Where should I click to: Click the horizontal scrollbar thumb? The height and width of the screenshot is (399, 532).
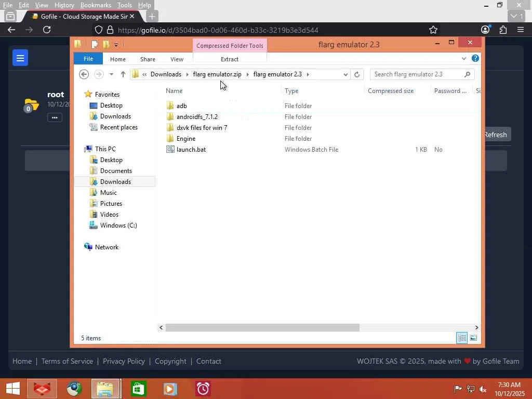[262, 327]
